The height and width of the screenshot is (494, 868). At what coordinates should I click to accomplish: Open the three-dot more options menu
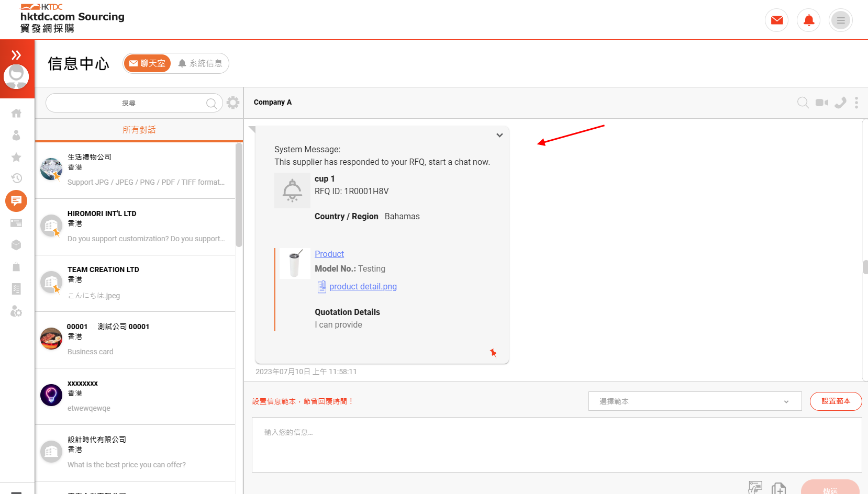(856, 103)
